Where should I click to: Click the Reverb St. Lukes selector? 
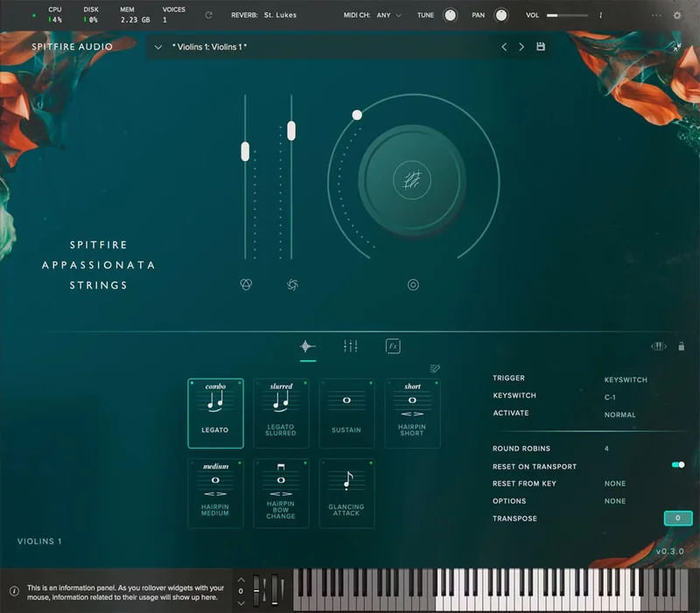(x=280, y=15)
